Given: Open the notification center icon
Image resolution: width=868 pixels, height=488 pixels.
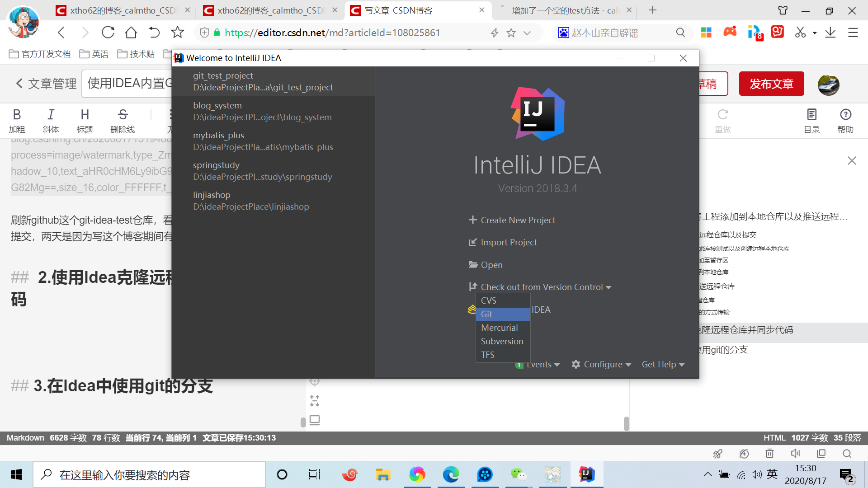Looking at the screenshot, I should coord(846,475).
